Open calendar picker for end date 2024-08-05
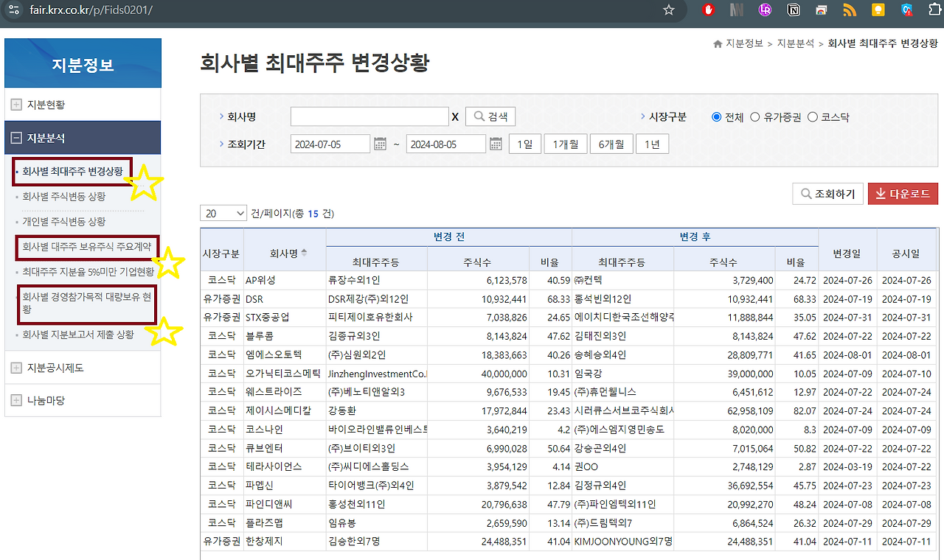 click(x=496, y=144)
